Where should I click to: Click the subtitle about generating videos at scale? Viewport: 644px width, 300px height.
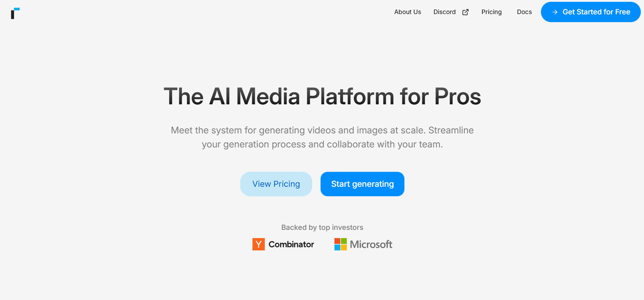click(322, 137)
